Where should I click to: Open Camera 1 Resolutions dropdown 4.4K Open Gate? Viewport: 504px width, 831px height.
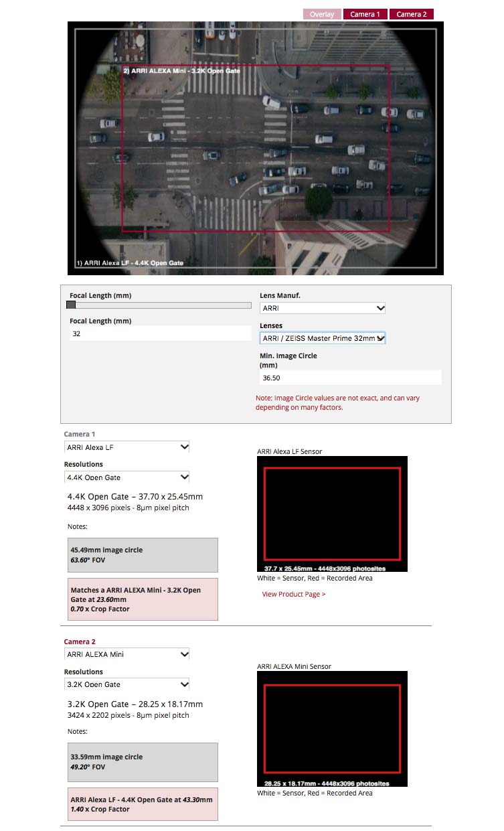tap(127, 477)
